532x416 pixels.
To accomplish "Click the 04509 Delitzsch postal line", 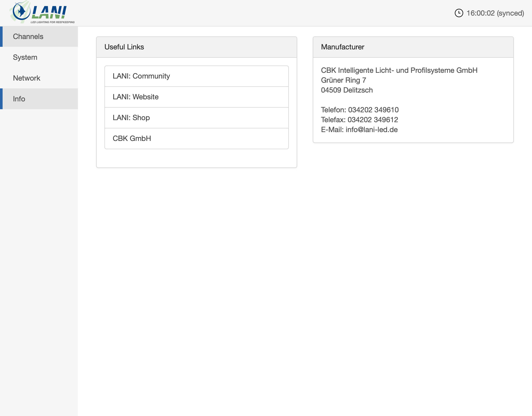I will pyautogui.click(x=347, y=90).
